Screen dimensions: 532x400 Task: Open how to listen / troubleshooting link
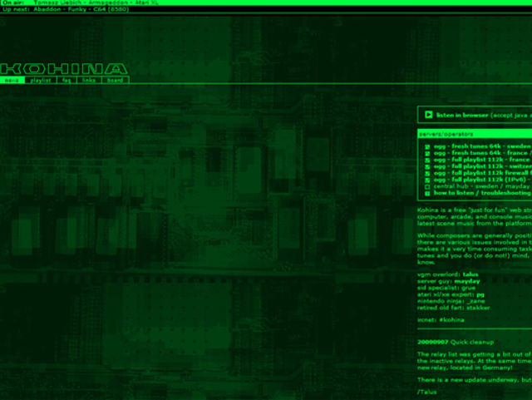(x=482, y=193)
